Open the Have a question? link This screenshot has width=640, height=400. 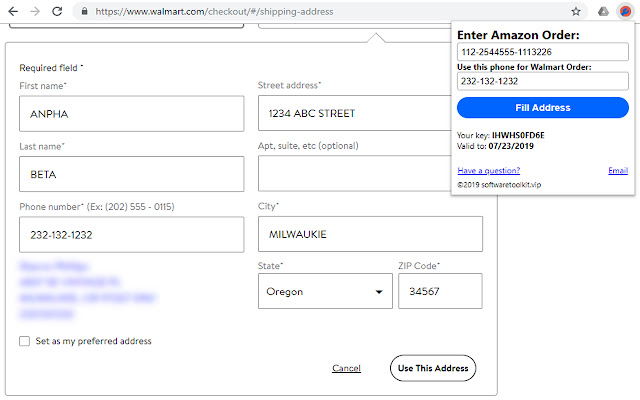[488, 170]
